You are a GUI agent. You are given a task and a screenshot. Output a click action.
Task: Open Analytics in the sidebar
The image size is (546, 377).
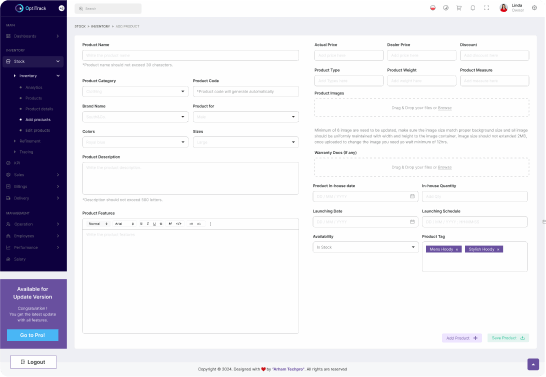coord(34,87)
